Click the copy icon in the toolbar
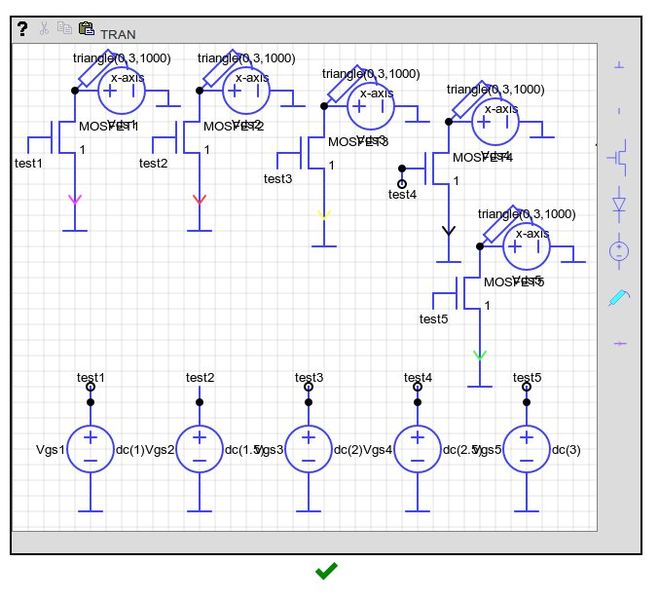This screenshot has height=600, width=659. click(x=64, y=30)
